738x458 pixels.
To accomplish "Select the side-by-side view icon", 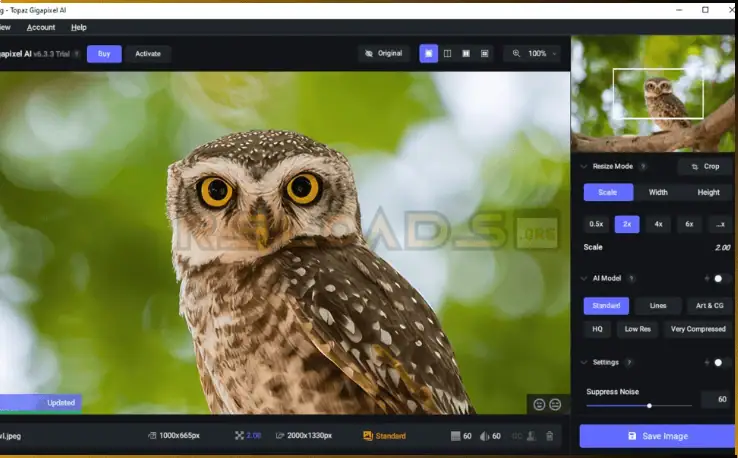I will 466,53.
